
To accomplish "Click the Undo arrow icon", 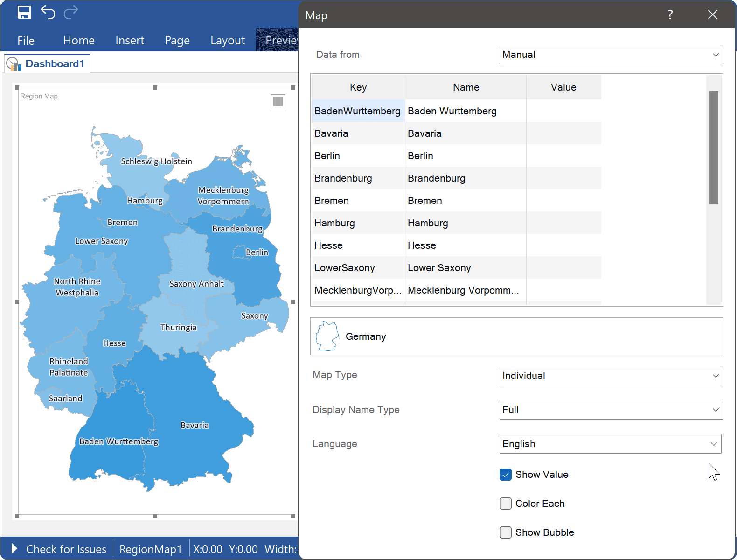I will (x=48, y=12).
